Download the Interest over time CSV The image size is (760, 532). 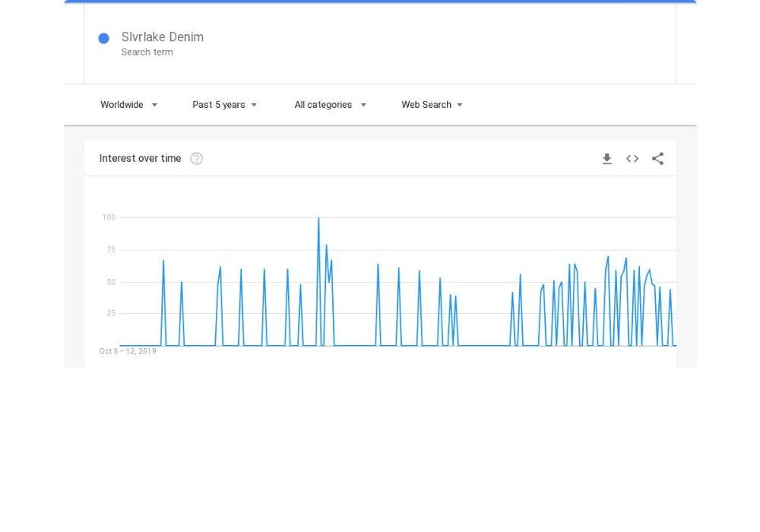pyautogui.click(x=606, y=159)
